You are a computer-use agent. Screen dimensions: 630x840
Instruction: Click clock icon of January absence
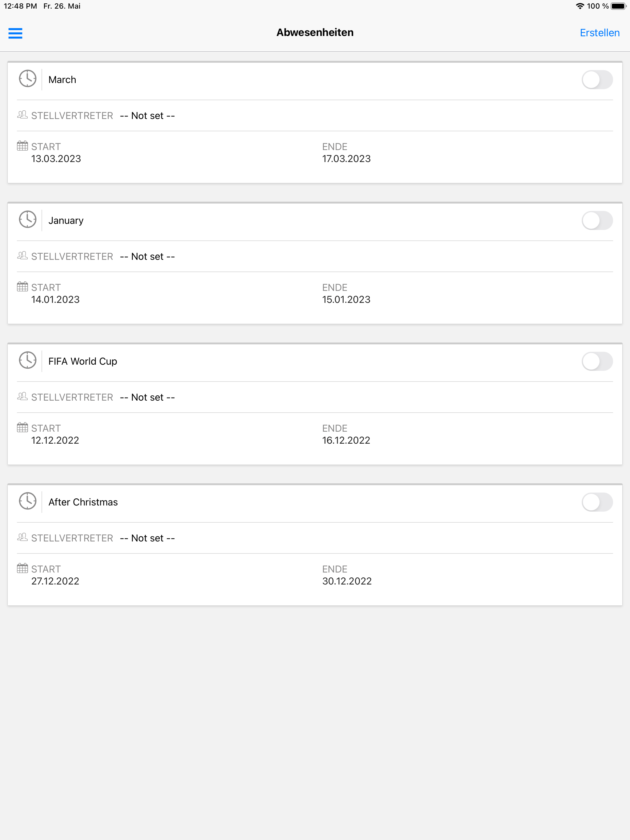pos(28,220)
